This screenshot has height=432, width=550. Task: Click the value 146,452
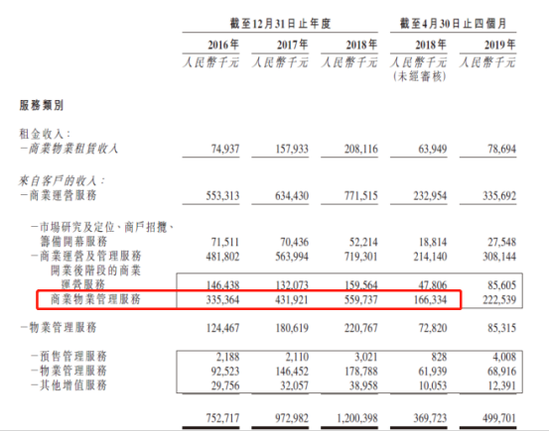coord(292,371)
